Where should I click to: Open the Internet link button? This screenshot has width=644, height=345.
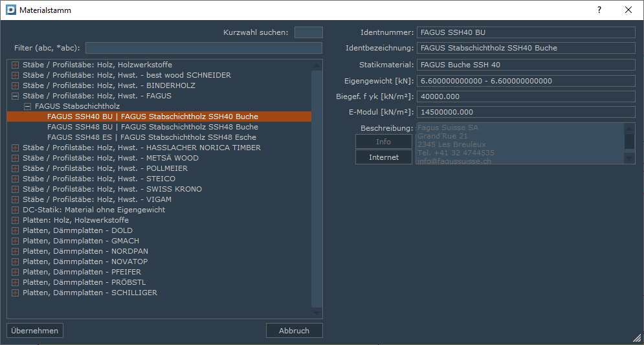pyautogui.click(x=384, y=157)
